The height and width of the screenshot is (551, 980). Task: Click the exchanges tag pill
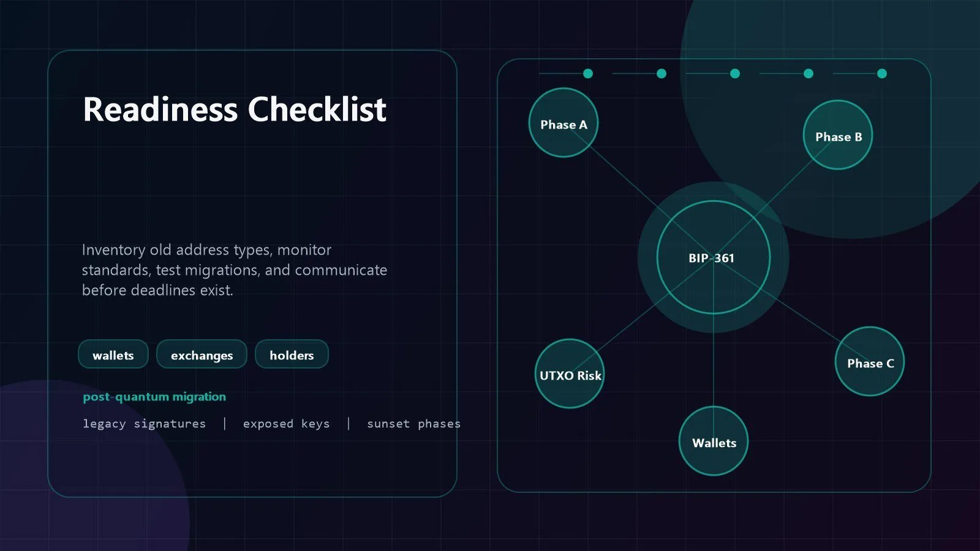click(x=202, y=354)
